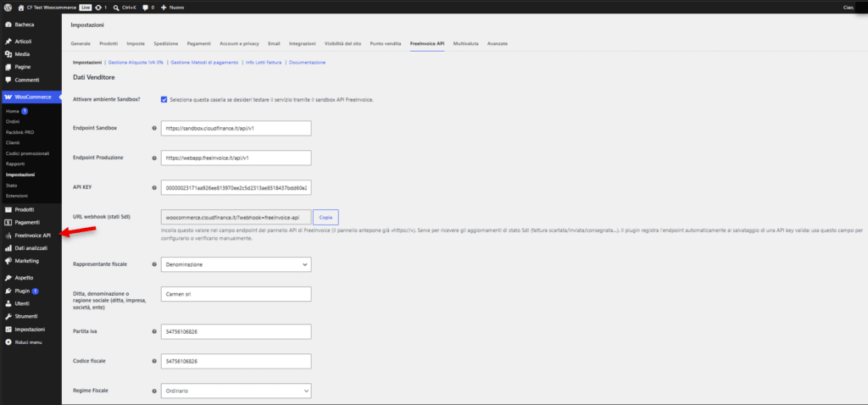Open Rapporti submenu item
Screen dimensions: 868x405
pos(15,164)
